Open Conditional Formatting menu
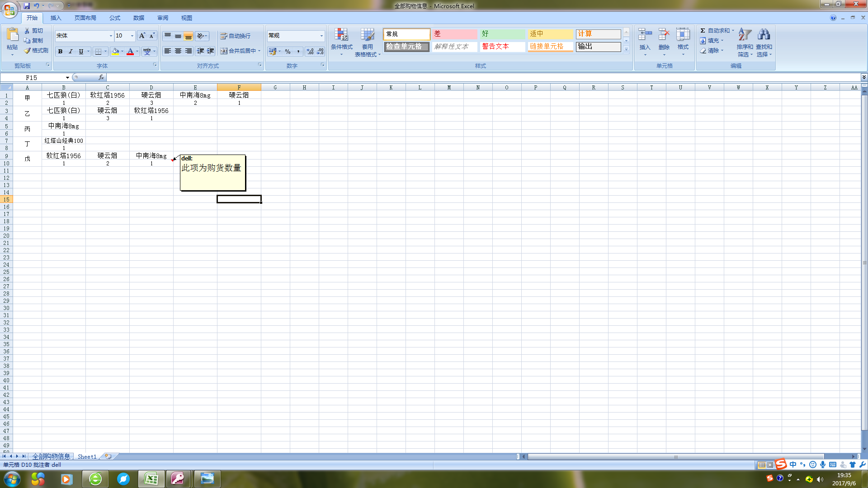The image size is (868, 488). (341, 42)
